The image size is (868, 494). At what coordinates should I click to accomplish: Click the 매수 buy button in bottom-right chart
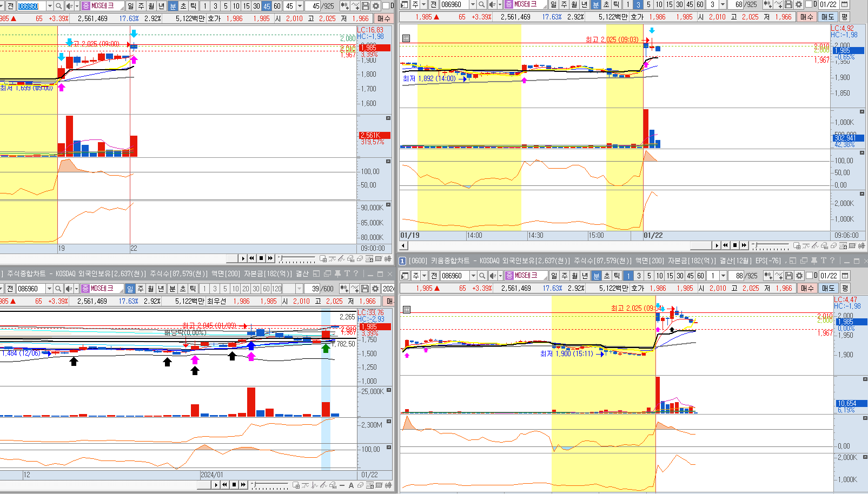tap(807, 288)
